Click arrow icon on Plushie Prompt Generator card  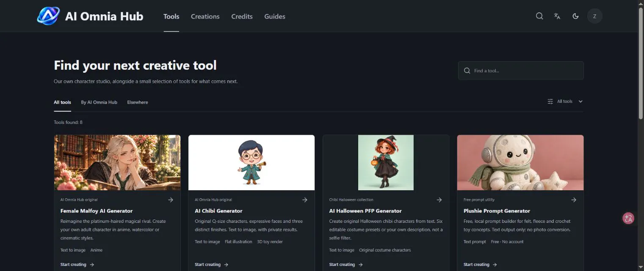pyautogui.click(x=574, y=200)
